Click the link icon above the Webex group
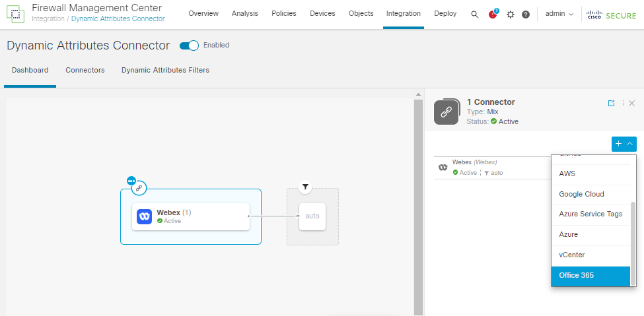 tap(139, 189)
